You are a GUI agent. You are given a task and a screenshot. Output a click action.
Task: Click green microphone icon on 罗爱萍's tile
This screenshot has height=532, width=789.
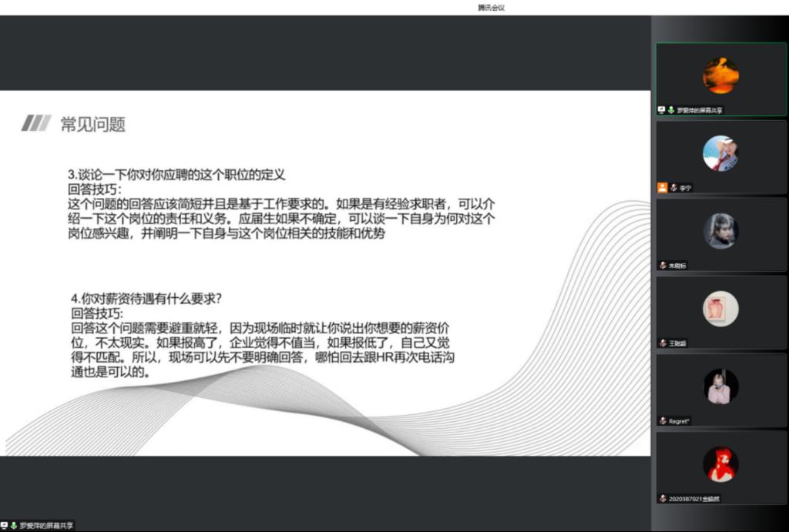click(x=671, y=110)
